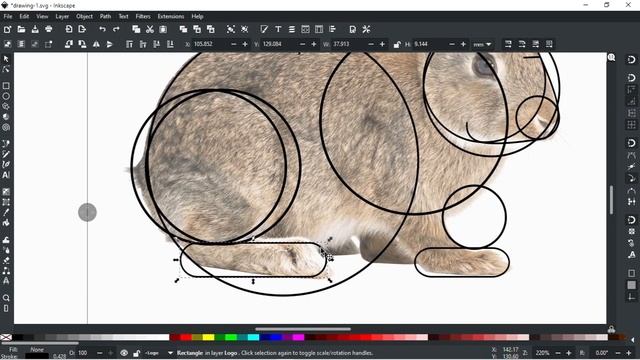Screen dimensions: 640x360
Task: Increase width W with plus button
Action: click(x=382, y=44)
